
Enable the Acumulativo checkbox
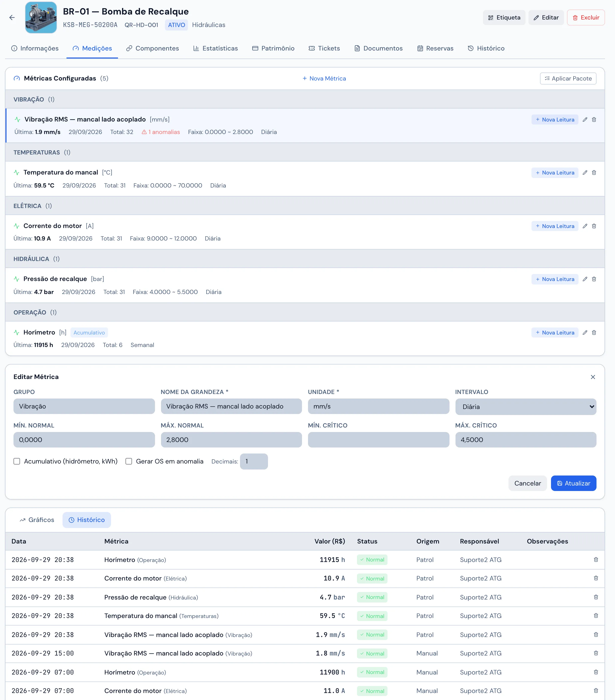[x=17, y=461]
